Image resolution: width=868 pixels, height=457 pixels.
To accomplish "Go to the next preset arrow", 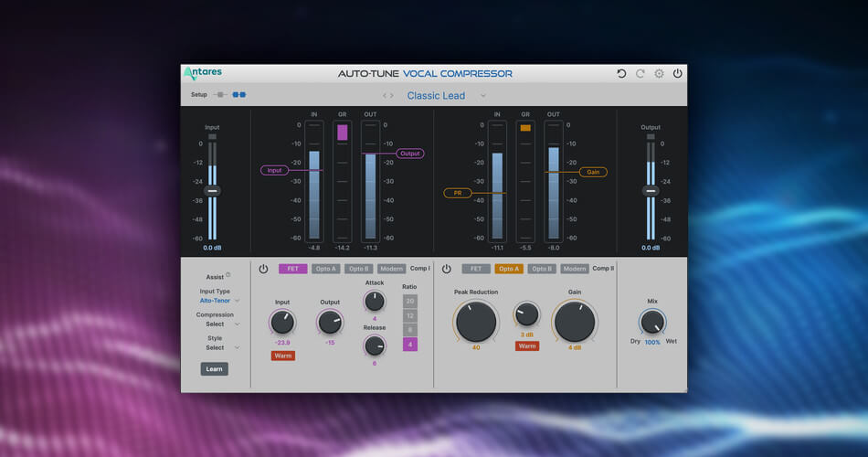I will point(392,96).
